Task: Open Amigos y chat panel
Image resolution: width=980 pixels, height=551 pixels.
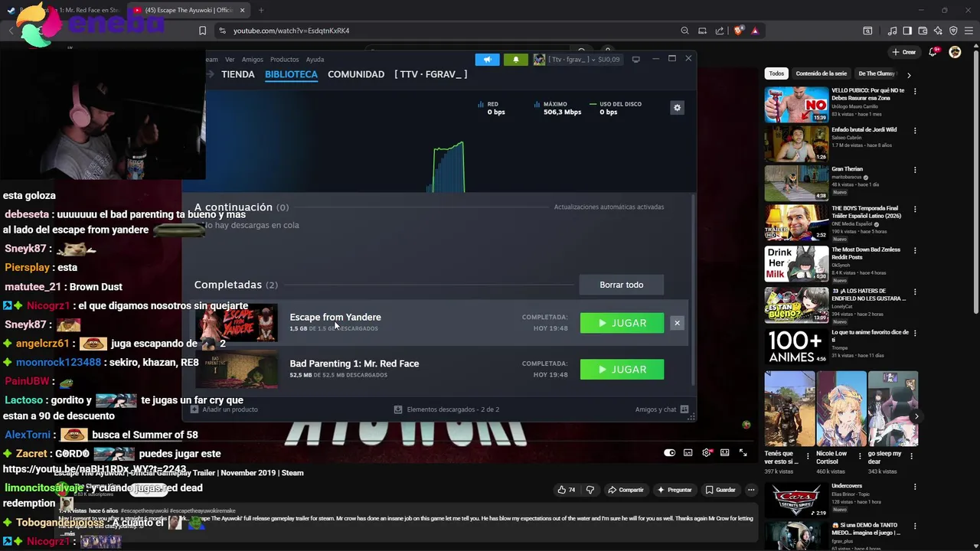Action: point(661,409)
